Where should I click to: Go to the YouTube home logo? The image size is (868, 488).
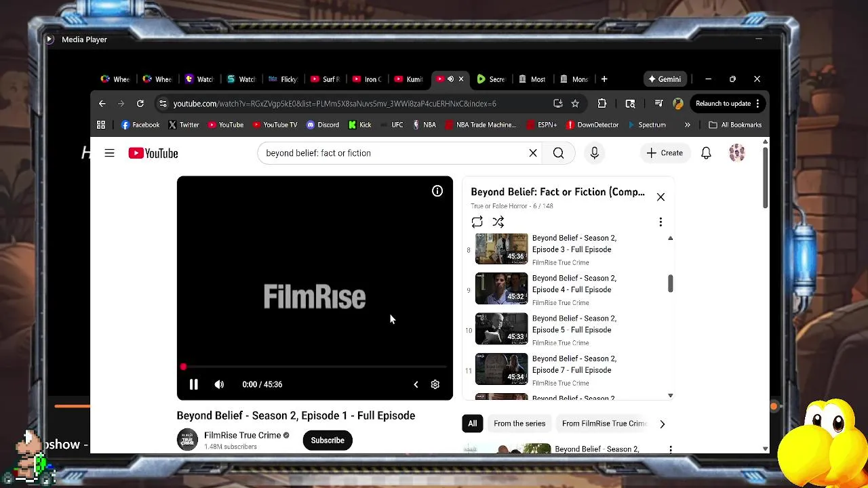click(x=153, y=153)
